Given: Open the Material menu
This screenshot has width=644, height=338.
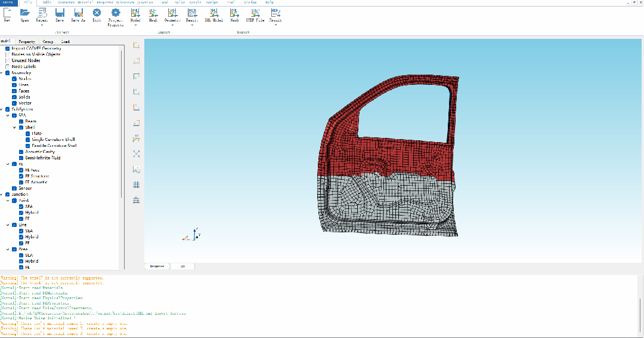Looking at the screenshot, I should coord(85,2).
